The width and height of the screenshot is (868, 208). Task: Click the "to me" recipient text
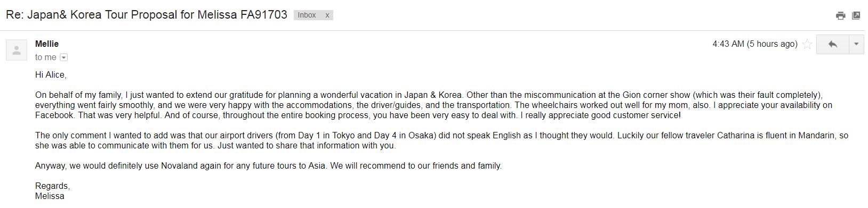[46, 57]
